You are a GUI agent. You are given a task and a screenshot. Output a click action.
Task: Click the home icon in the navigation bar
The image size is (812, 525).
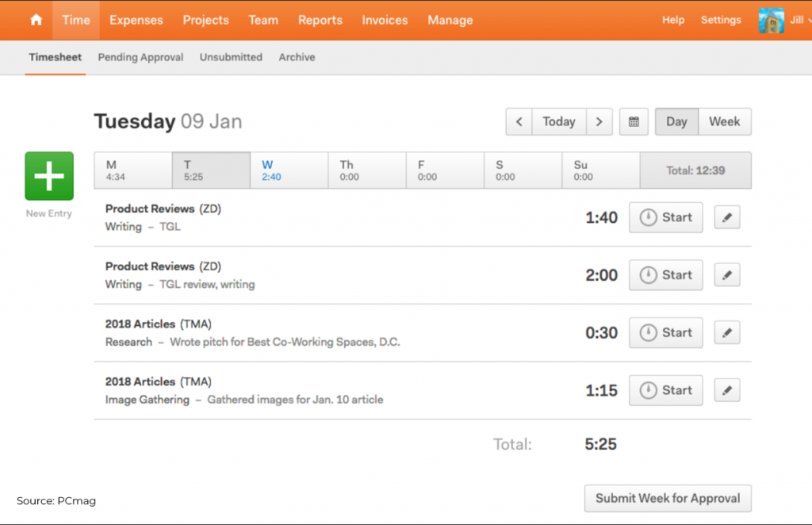tap(34, 20)
